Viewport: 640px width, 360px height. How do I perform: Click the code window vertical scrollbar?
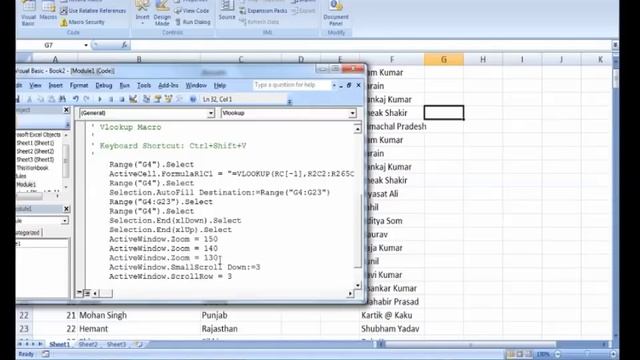(x=358, y=207)
